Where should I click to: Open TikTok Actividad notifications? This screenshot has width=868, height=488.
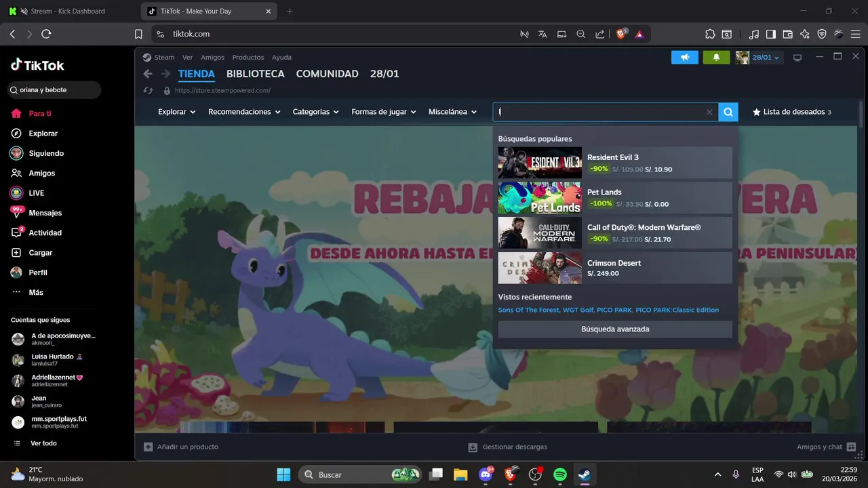point(45,232)
